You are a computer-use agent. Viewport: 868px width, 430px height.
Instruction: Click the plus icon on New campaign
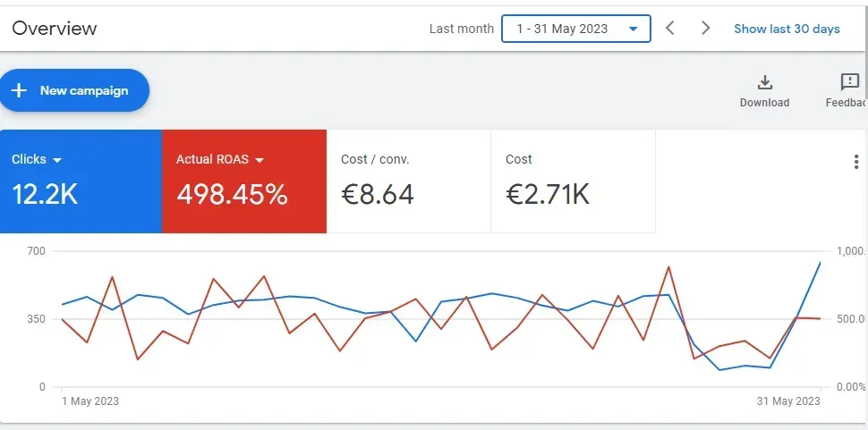pos(19,90)
